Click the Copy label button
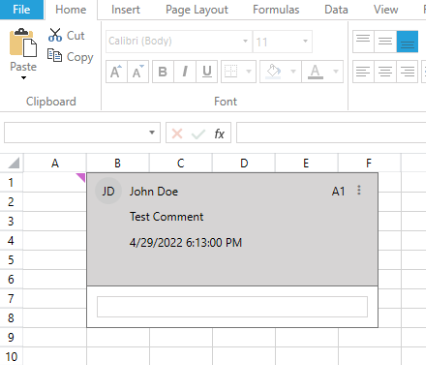This screenshot has width=426, height=365. [x=80, y=57]
